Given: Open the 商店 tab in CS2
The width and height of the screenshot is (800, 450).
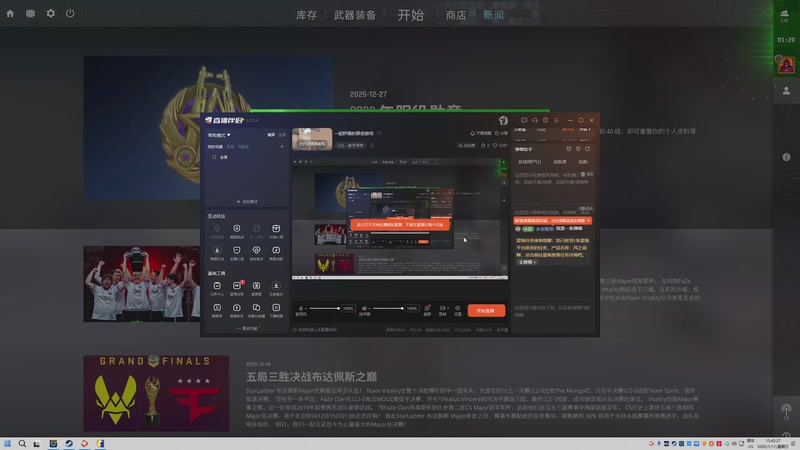Looking at the screenshot, I should [456, 15].
